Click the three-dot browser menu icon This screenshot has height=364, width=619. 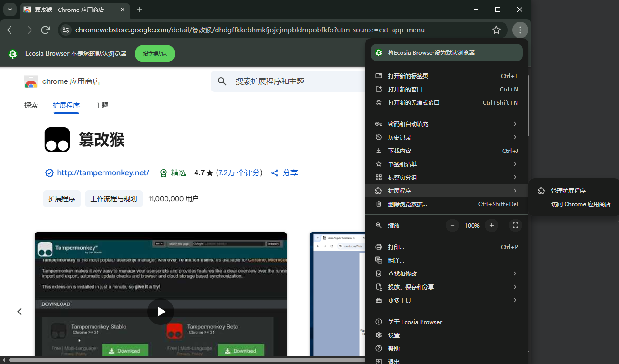click(520, 30)
